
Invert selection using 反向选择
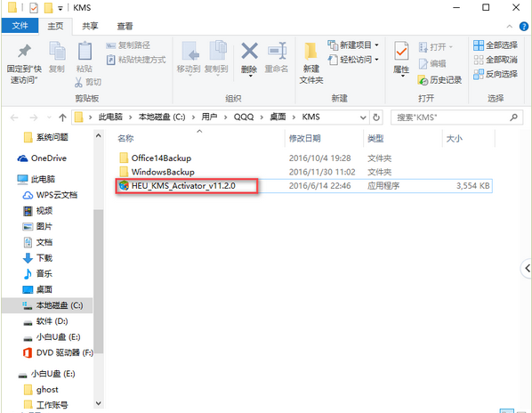[496, 74]
